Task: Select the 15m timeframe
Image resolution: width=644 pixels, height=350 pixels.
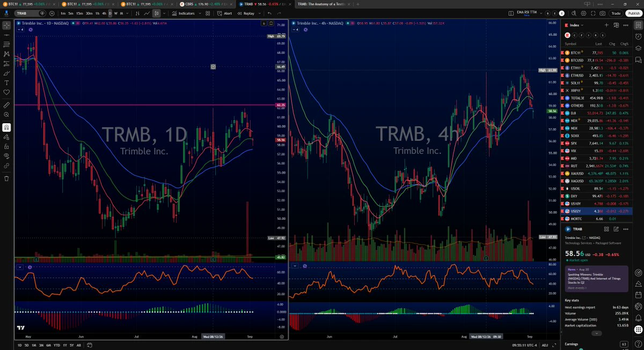Action: click(79, 13)
